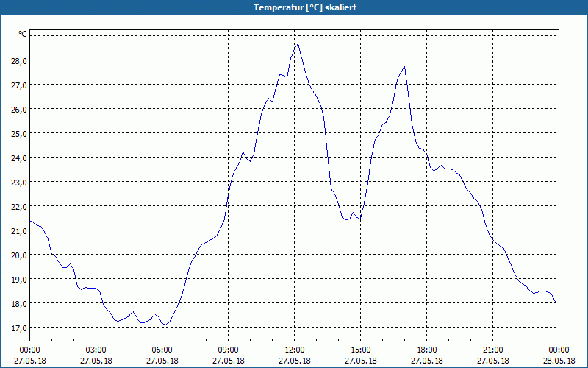Click the 26,0 y-axis label
This screenshot has height=368, width=588.
tap(19, 110)
